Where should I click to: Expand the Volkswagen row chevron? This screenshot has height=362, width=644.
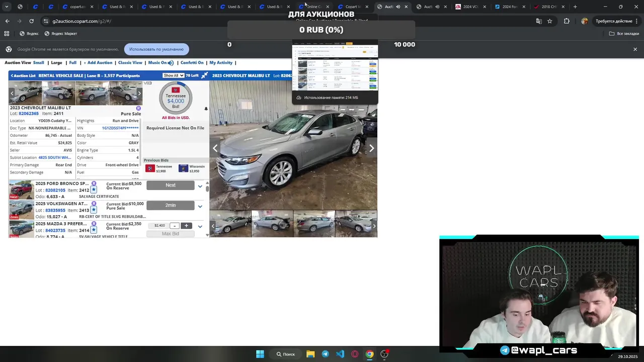click(x=200, y=206)
